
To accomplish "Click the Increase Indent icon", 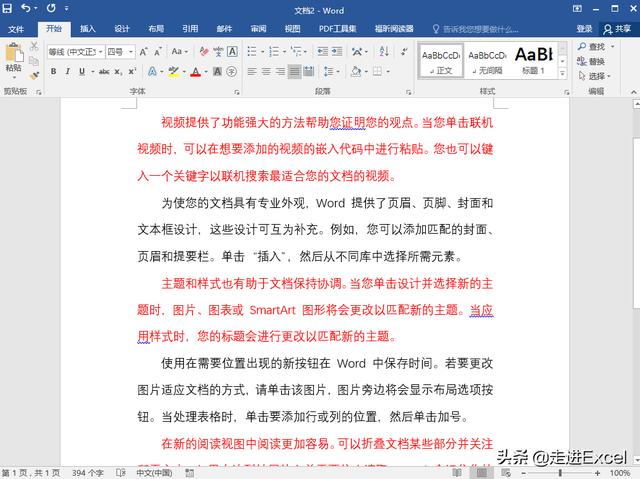I will [337, 51].
